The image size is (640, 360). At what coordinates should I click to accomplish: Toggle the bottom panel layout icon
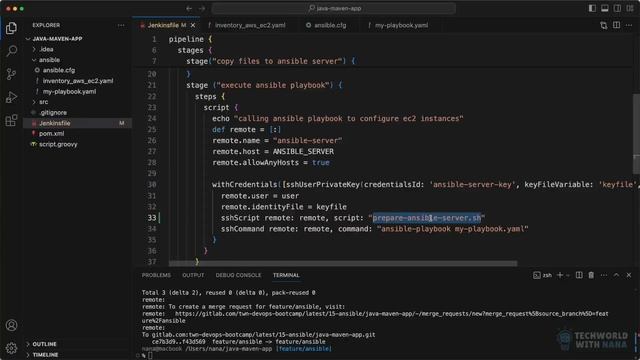(x=604, y=8)
